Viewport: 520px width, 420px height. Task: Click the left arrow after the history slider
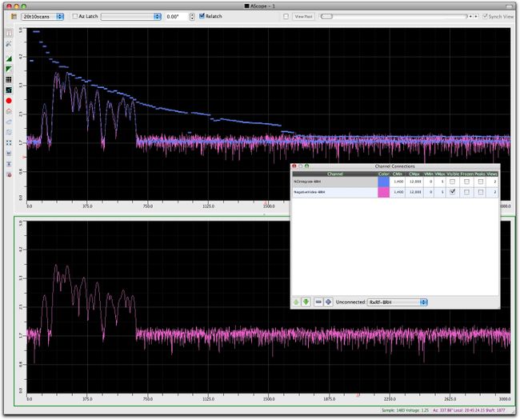470,16
